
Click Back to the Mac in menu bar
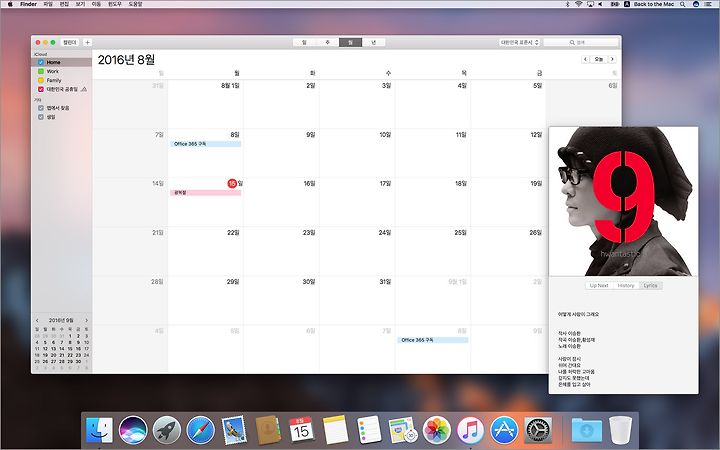coord(654,4)
